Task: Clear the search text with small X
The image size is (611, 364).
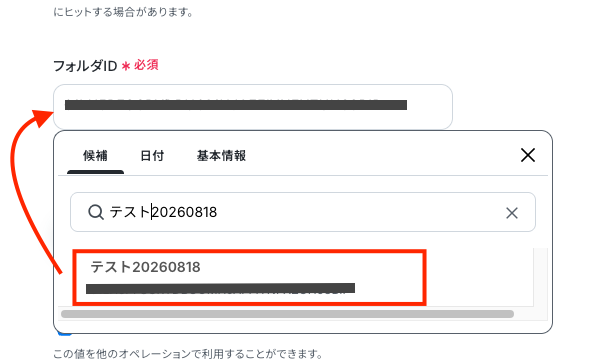Action: pyautogui.click(x=512, y=213)
